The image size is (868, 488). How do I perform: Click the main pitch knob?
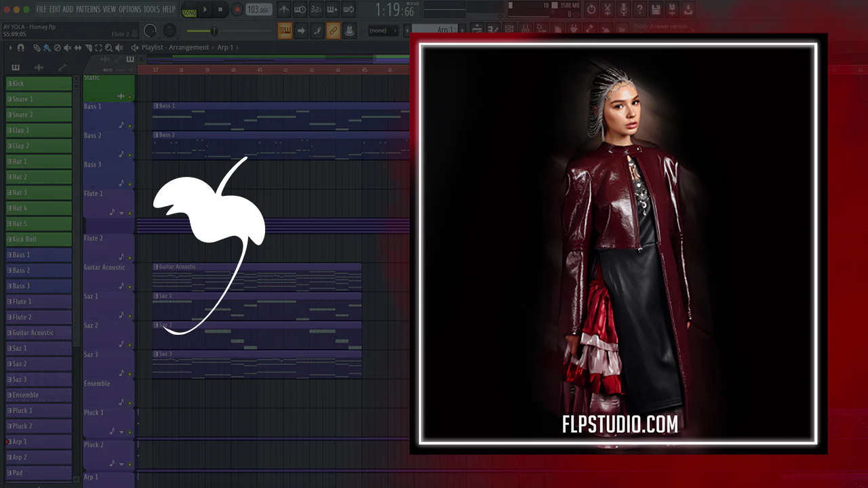coord(169,30)
